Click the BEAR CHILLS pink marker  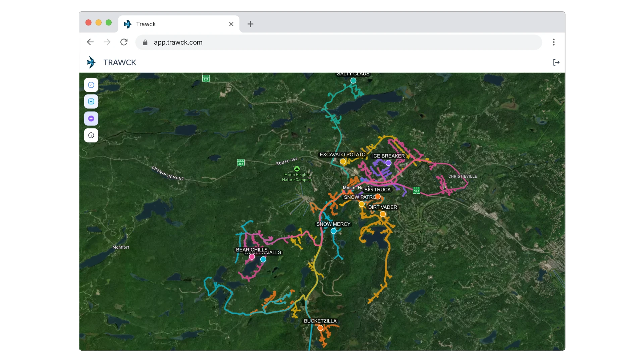coord(252,257)
